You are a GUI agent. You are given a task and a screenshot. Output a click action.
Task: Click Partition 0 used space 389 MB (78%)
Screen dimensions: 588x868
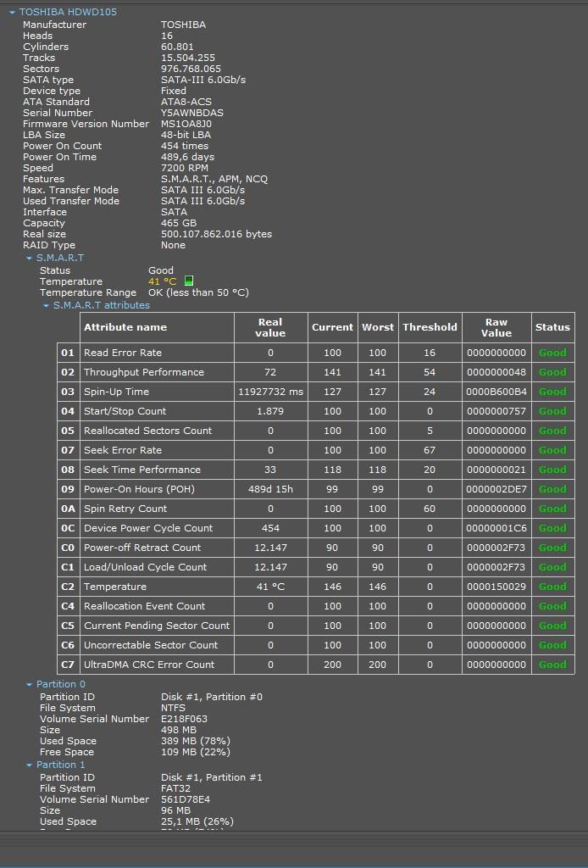[x=195, y=741]
